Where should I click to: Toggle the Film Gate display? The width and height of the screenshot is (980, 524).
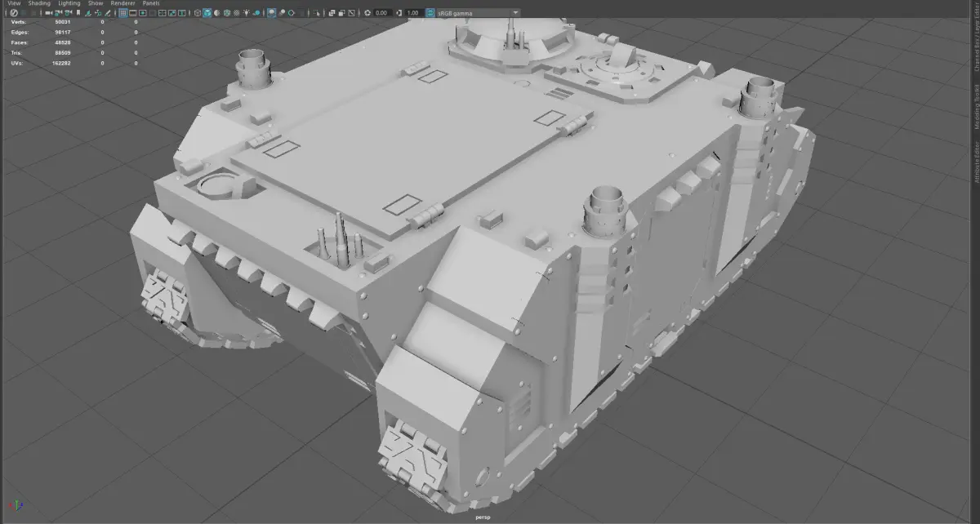tap(132, 13)
